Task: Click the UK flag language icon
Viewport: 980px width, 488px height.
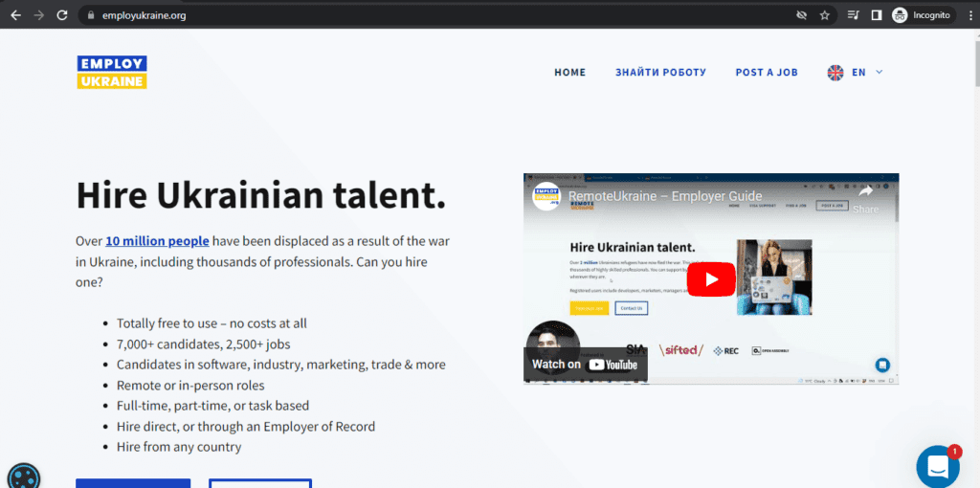Action: (x=835, y=73)
